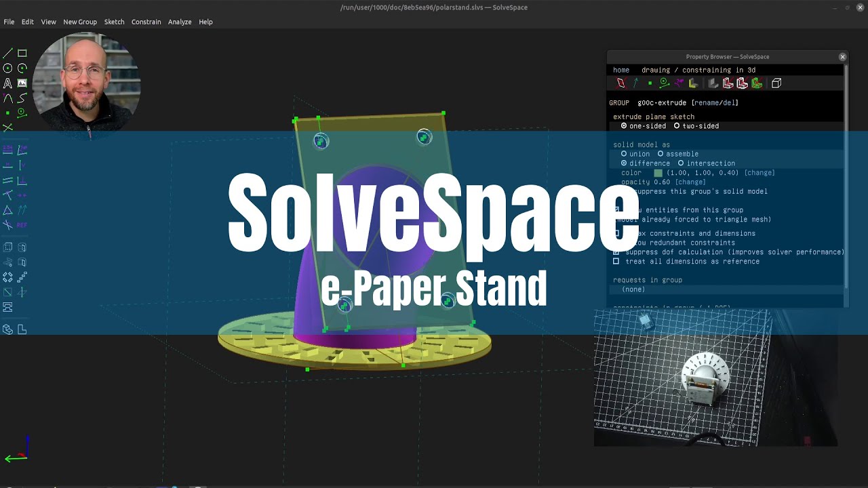This screenshot has height=488, width=868.
Task: Click change link next to color values
Action: pyautogui.click(x=759, y=173)
